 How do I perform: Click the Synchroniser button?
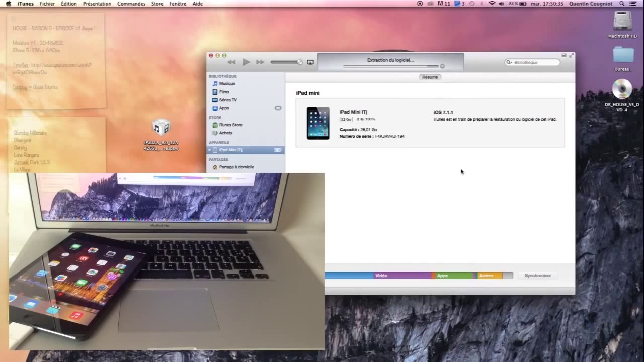[x=538, y=276]
